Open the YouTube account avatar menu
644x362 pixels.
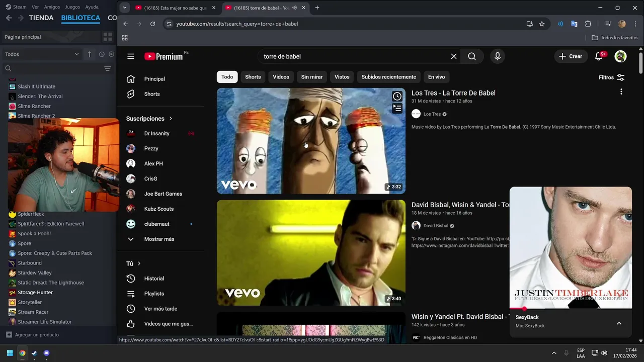pyautogui.click(x=621, y=56)
